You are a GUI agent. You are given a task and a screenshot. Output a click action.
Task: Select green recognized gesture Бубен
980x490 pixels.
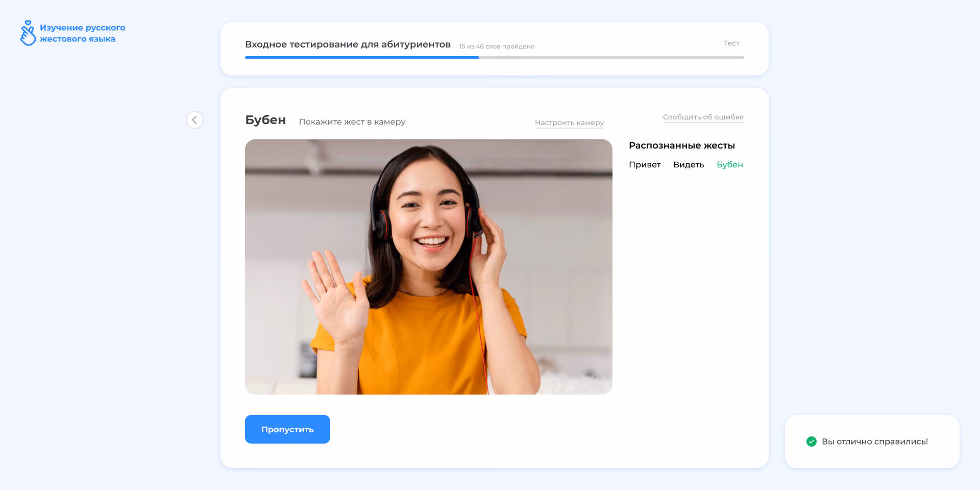pos(729,165)
